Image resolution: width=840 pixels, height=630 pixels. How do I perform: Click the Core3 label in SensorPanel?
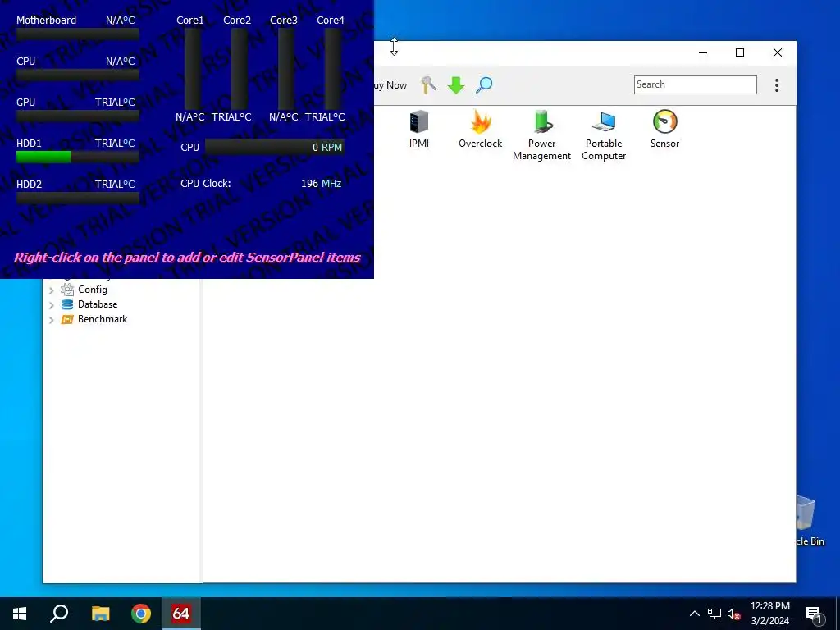coord(283,21)
